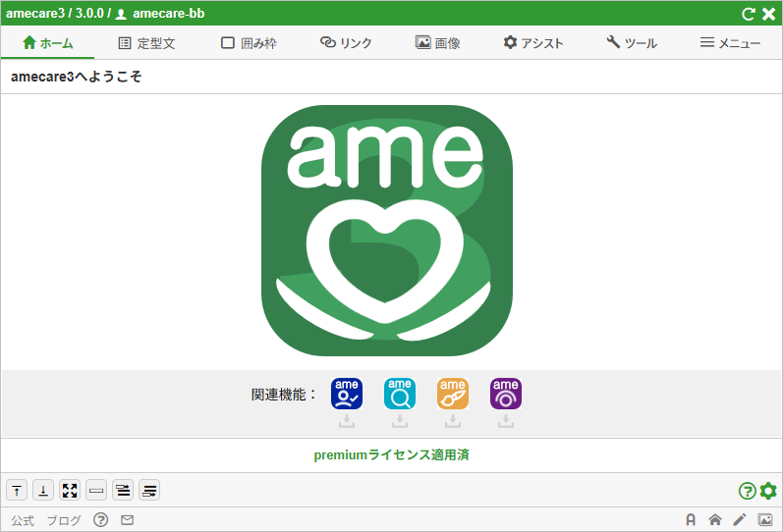Click the scroll-to-bottom arrow button
This screenshot has width=783, height=532.
pos(43,490)
